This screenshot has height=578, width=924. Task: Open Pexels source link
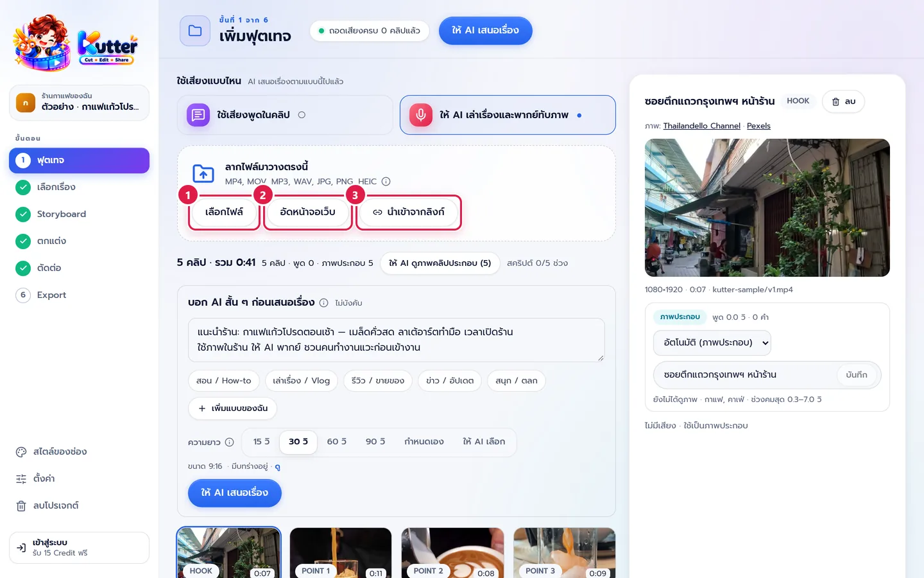758,126
